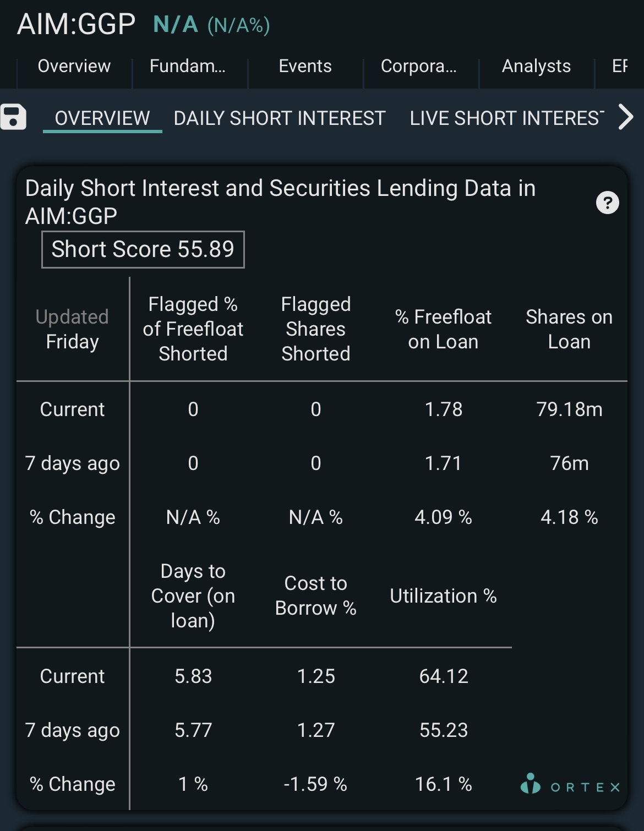Expand more sub-tabs with right chevron

(626, 117)
